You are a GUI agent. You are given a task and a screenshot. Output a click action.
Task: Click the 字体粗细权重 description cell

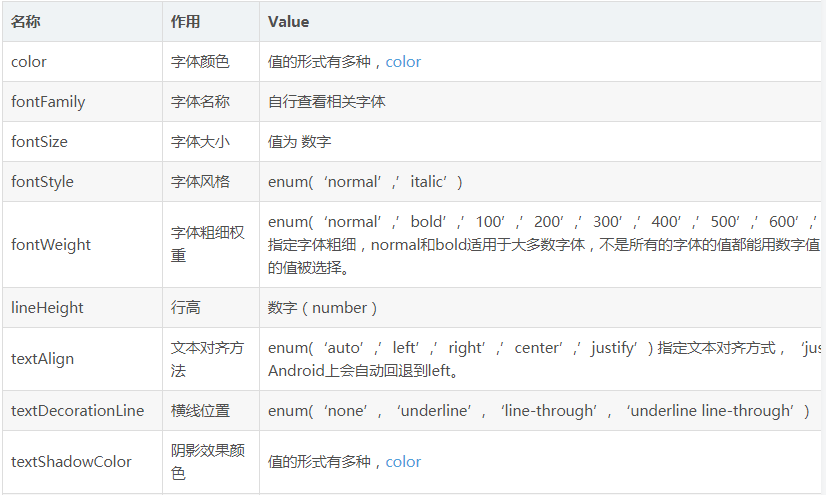click(x=211, y=245)
